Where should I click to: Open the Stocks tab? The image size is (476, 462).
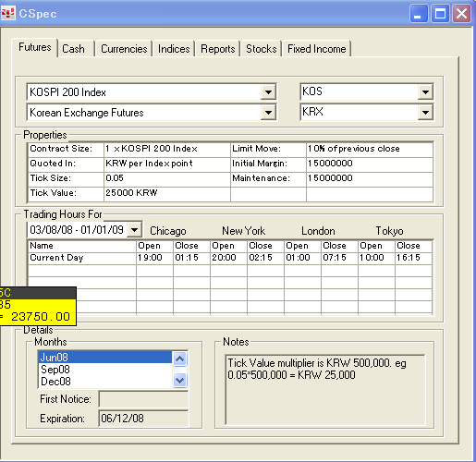tap(261, 49)
